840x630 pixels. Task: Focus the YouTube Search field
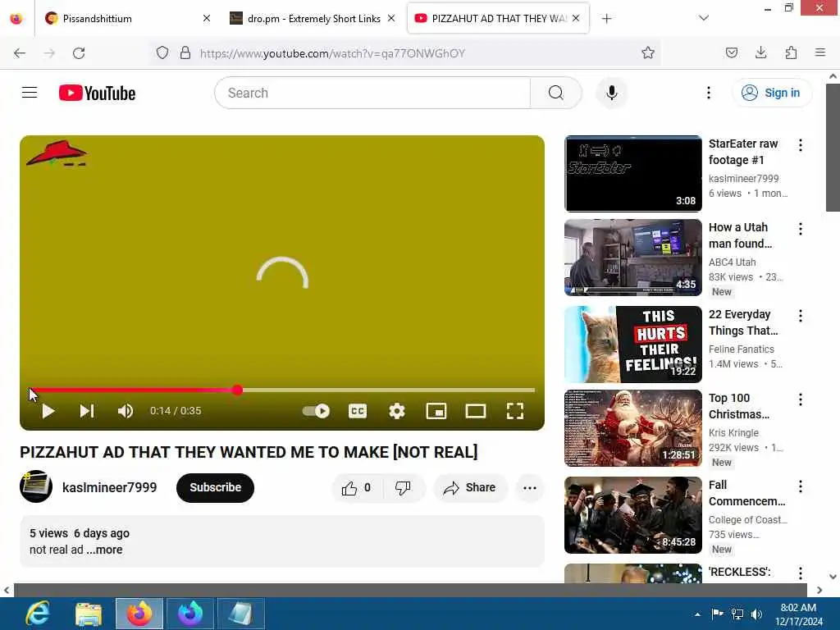click(372, 93)
